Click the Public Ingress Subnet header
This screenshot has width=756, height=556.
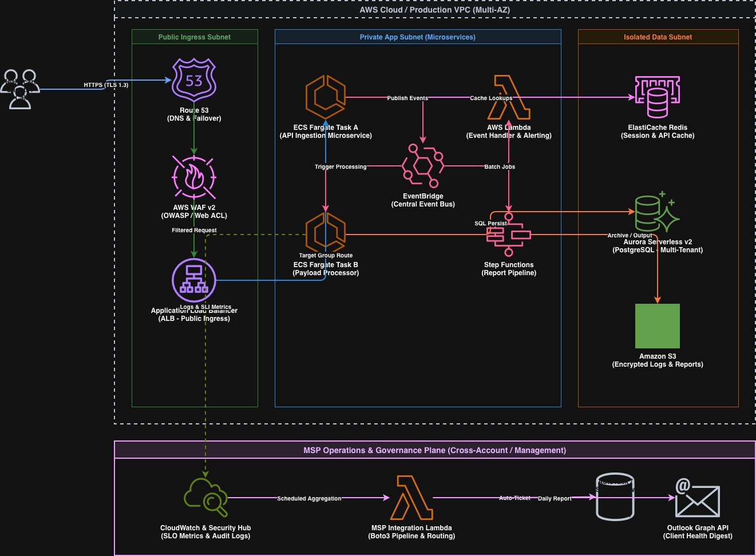pyautogui.click(x=195, y=37)
